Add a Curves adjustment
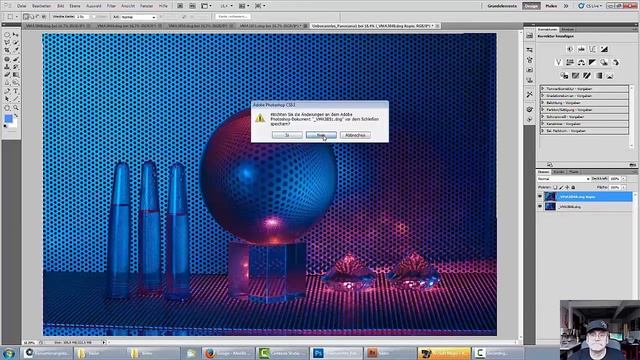Image resolution: width=640 pixels, height=360 pixels. coord(593,49)
